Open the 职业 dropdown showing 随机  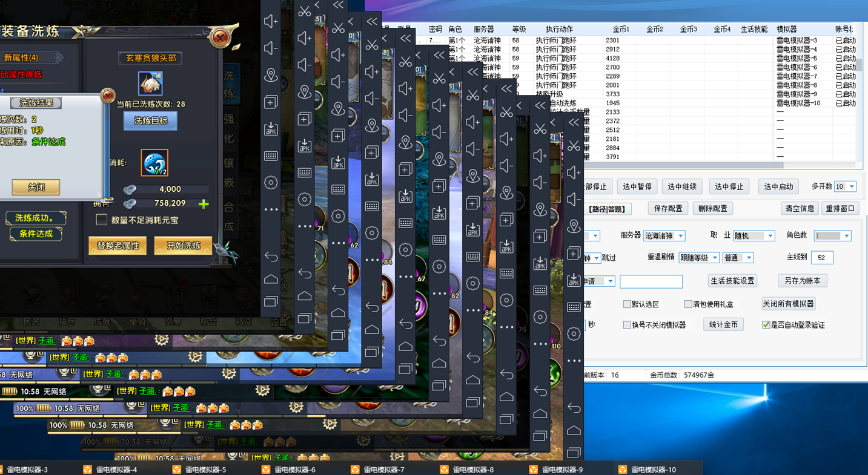(x=754, y=235)
